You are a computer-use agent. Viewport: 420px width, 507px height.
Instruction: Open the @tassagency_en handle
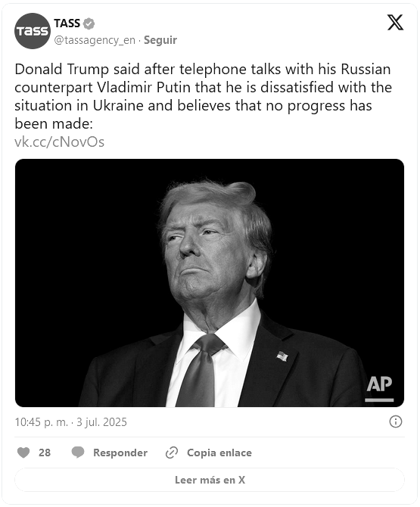[x=95, y=40]
